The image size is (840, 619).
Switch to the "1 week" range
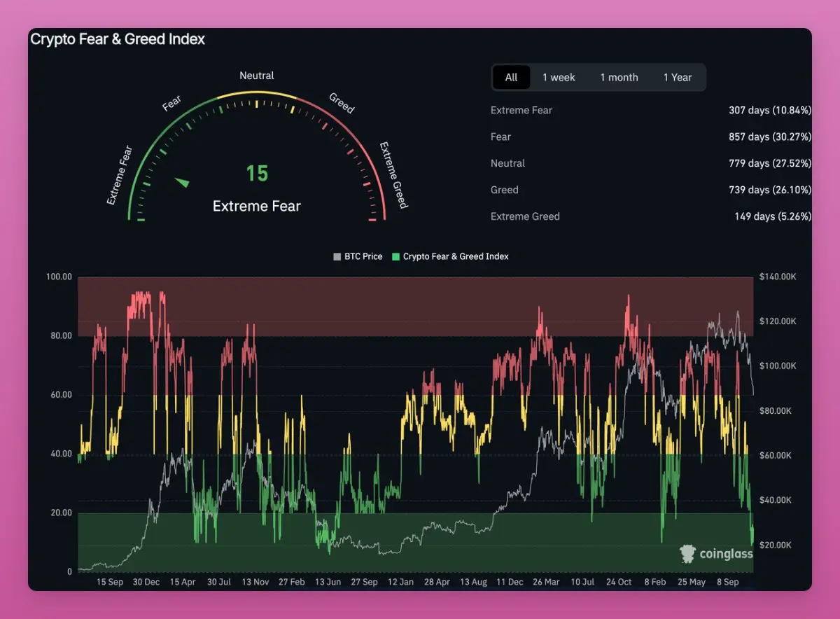click(559, 78)
